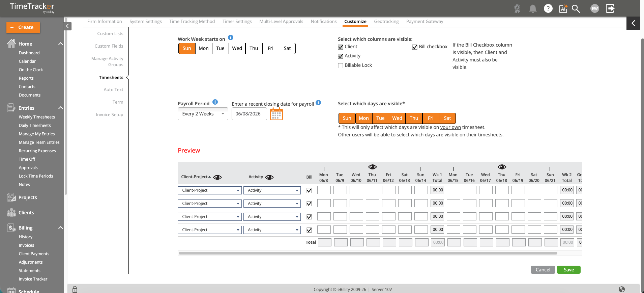This screenshot has width=644, height=293.
Task: Click the Entries sidebar icon
Action: coord(11,108)
